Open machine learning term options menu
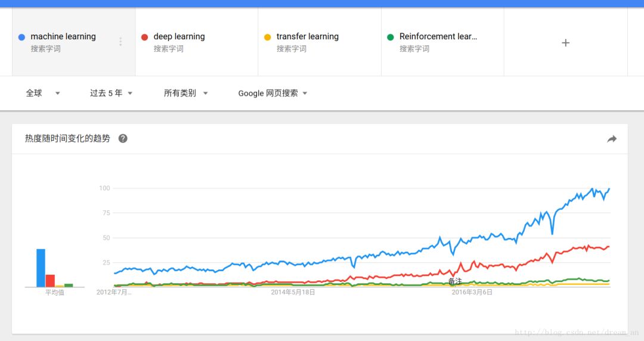Image resolution: width=644 pixels, height=341 pixels. pyautogui.click(x=120, y=42)
